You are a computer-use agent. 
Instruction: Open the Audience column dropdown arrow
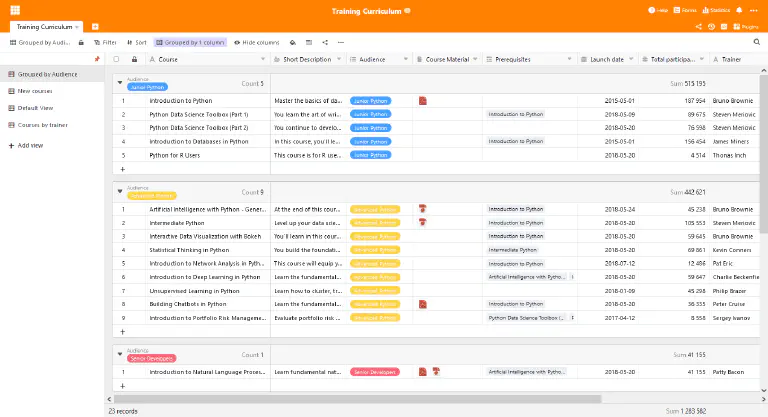point(406,59)
